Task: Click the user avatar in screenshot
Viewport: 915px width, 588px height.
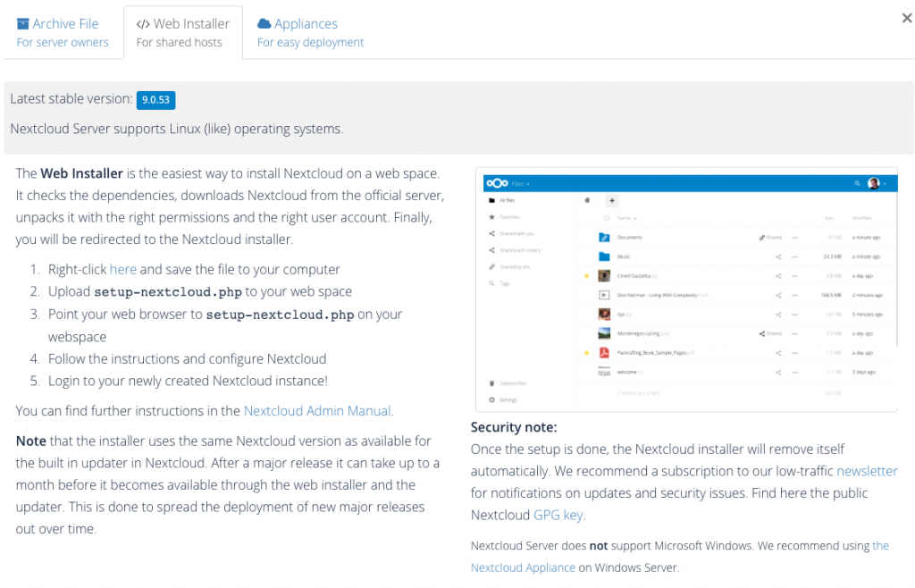Action: (874, 183)
